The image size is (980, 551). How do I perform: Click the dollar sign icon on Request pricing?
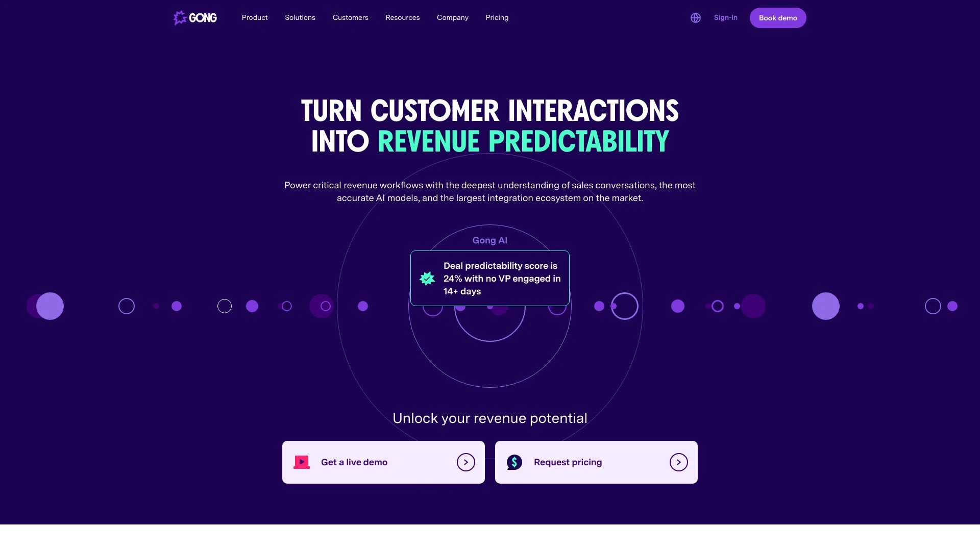513,462
